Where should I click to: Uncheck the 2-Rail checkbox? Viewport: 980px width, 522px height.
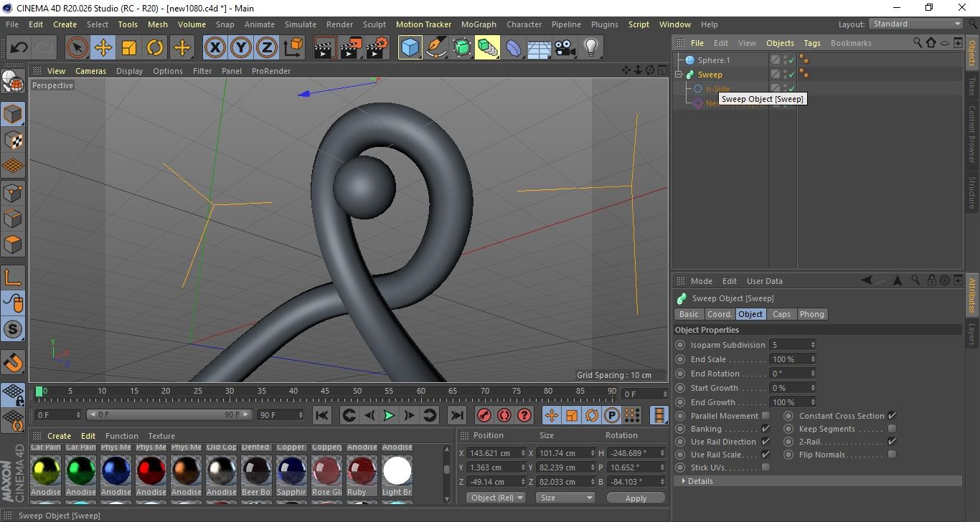pos(892,442)
